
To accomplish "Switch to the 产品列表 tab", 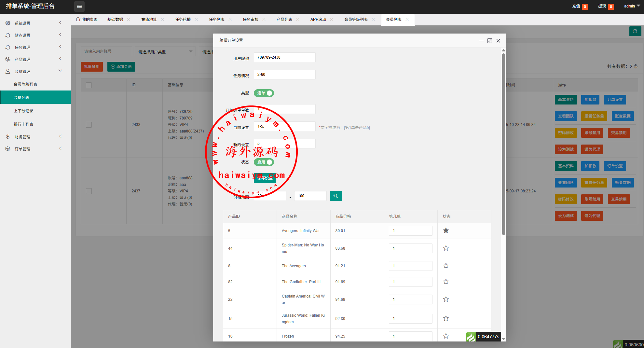I will click(x=284, y=20).
